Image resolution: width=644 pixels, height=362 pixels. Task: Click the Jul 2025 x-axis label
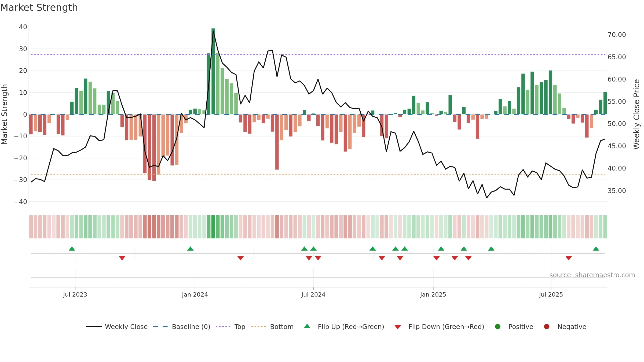pos(551,295)
